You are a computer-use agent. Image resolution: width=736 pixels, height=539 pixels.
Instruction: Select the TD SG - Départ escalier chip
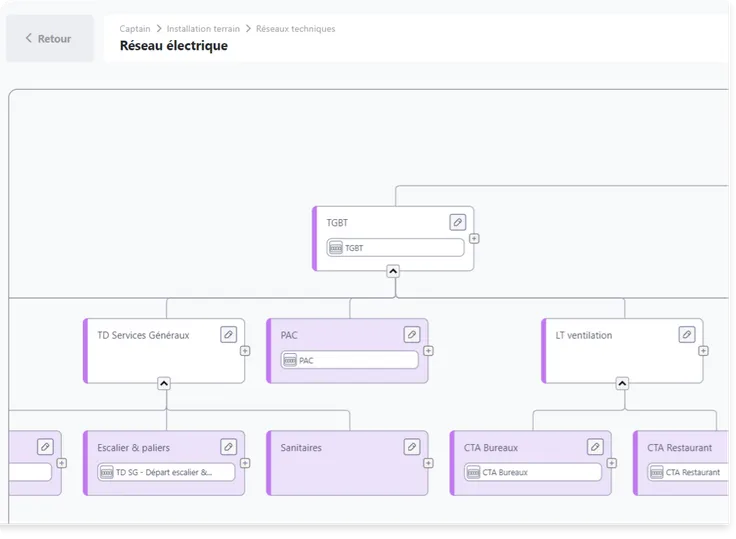pyautogui.click(x=166, y=472)
